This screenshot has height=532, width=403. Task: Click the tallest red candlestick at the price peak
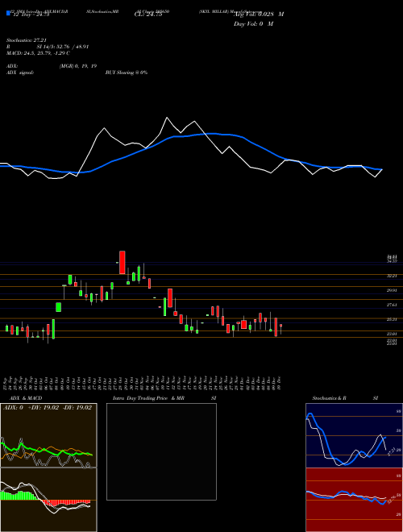pos(123,263)
